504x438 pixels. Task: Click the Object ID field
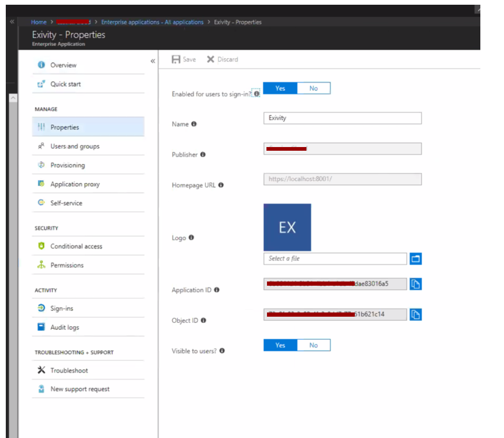click(335, 315)
